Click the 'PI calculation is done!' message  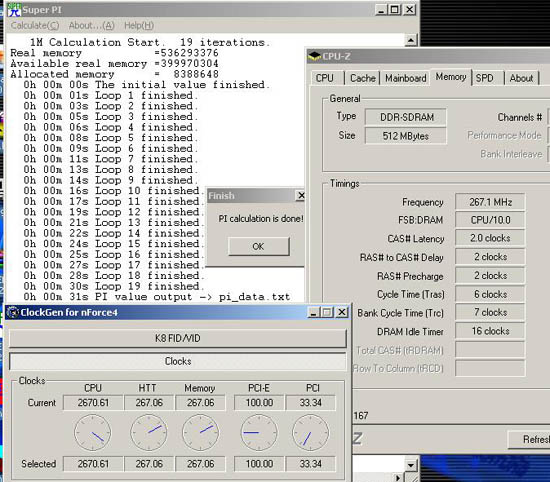coord(261,219)
